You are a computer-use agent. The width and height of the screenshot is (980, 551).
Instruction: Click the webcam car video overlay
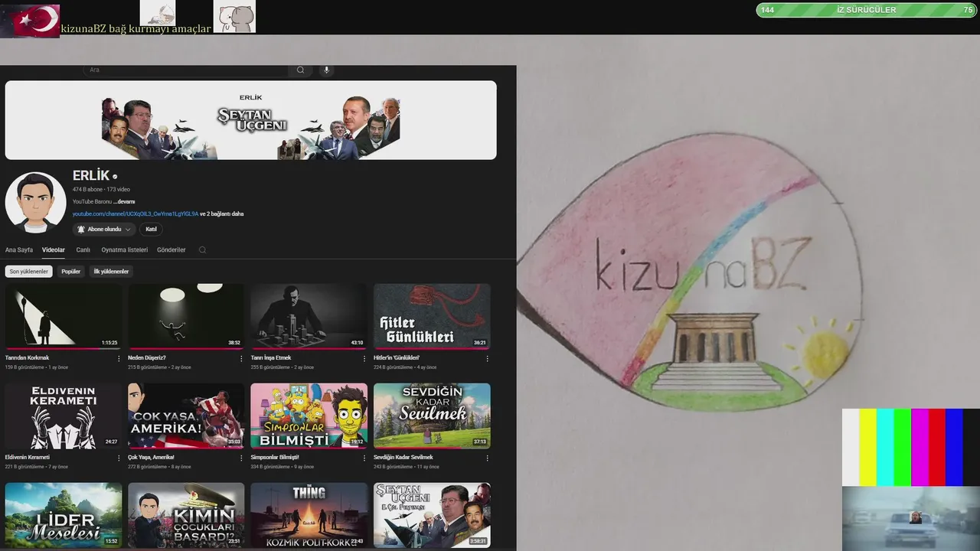[910, 518]
